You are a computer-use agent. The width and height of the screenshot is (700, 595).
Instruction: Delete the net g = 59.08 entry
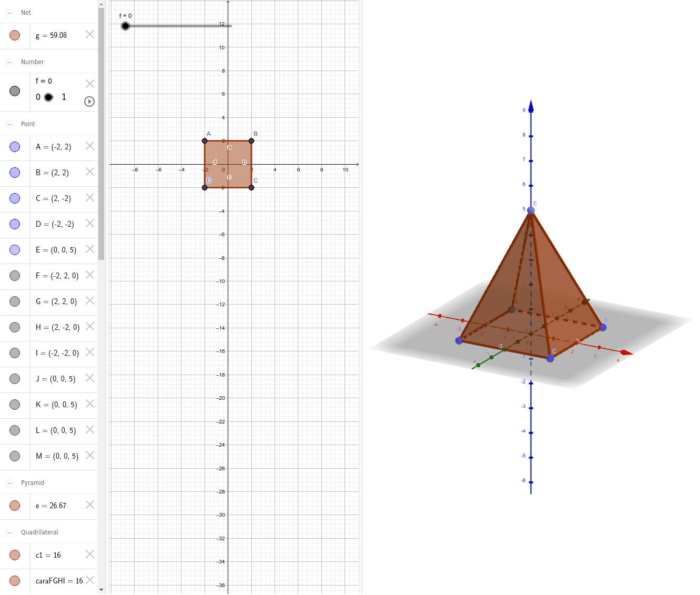pyautogui.click(x=90, y=35)
